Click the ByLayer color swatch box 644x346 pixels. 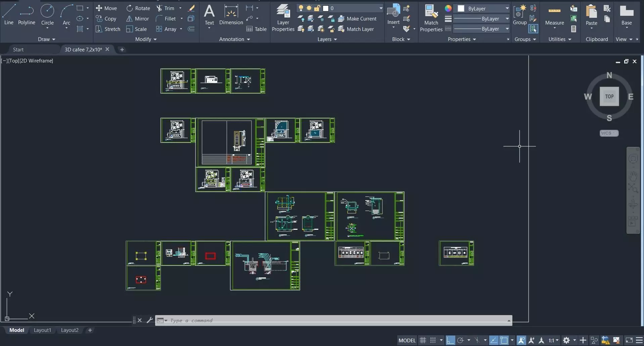pyautogui.click(x=461, y=8)
